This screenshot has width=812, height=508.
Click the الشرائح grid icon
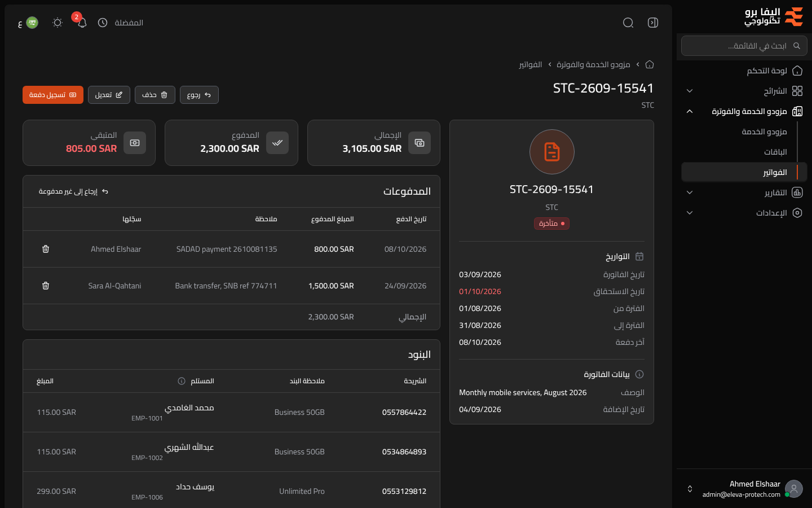coord(797,91)
